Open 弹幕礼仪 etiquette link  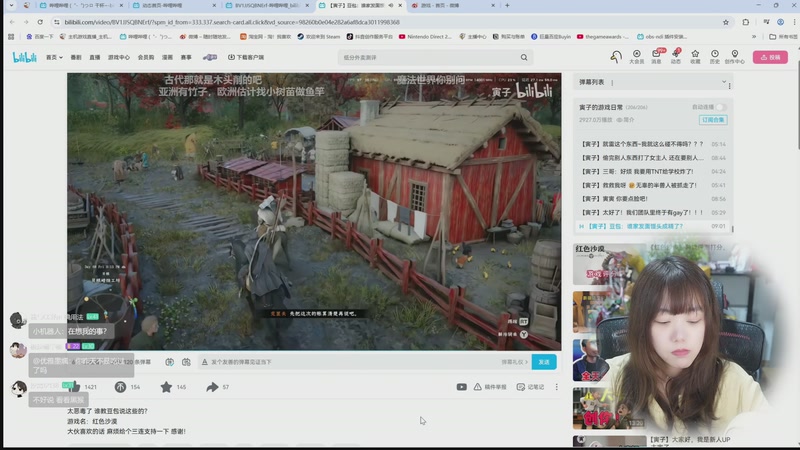tap(514, 362)
